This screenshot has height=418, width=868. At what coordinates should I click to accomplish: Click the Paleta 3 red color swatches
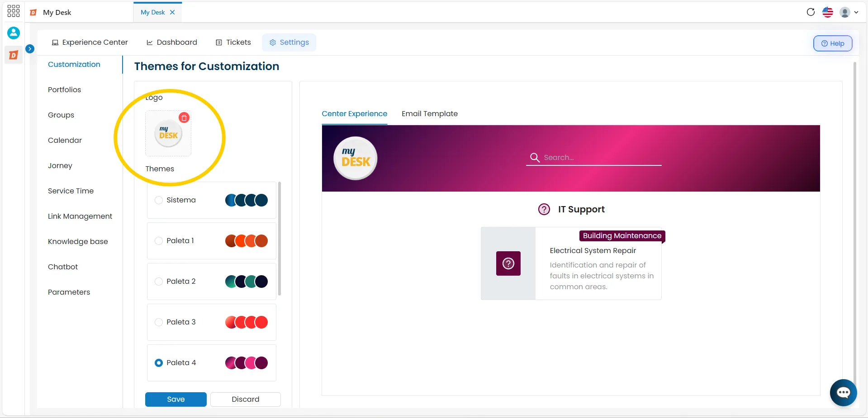point(247,322)
